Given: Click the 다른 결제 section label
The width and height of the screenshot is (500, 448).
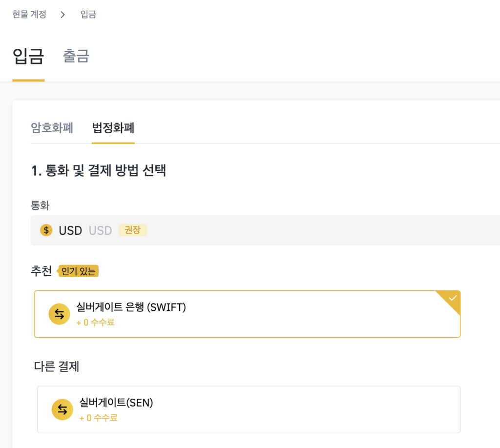Looking at the screenshot, I should tap(57, 366).
